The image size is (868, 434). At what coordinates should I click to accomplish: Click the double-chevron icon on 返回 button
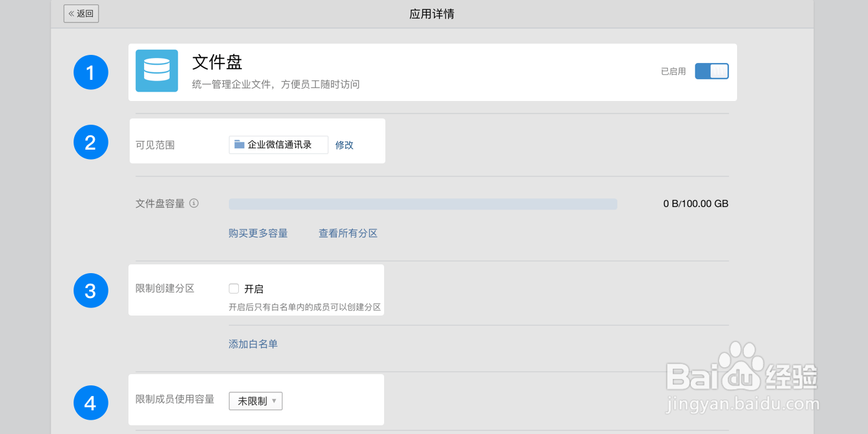70,13
